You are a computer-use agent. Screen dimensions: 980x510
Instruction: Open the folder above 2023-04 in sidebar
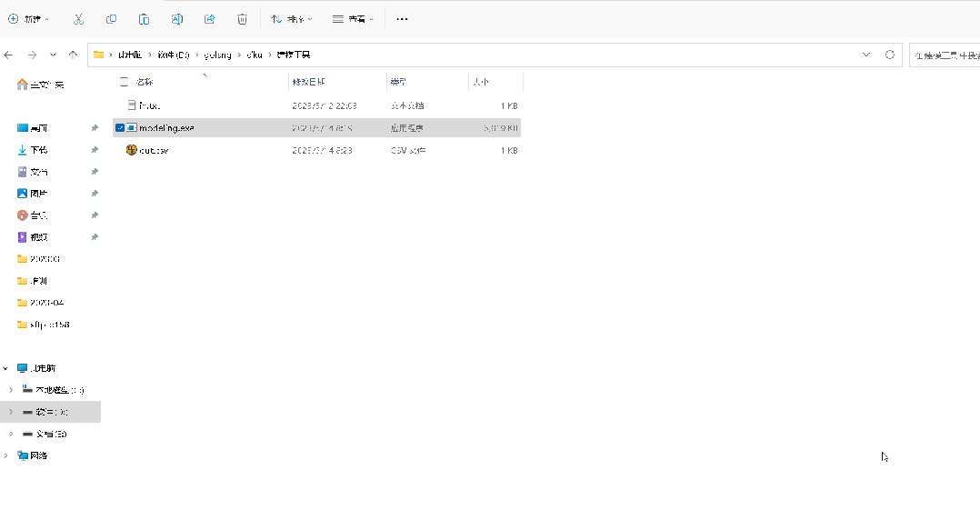pos(33,281)
